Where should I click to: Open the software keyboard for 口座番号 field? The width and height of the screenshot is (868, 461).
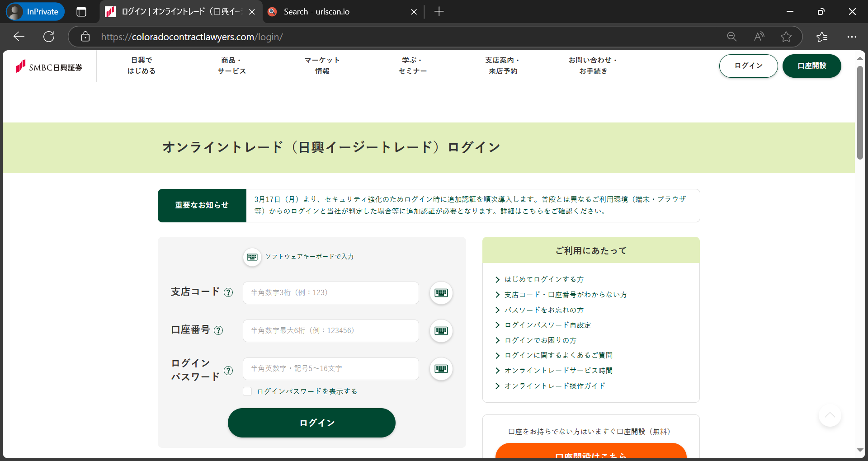click(441, 331)
